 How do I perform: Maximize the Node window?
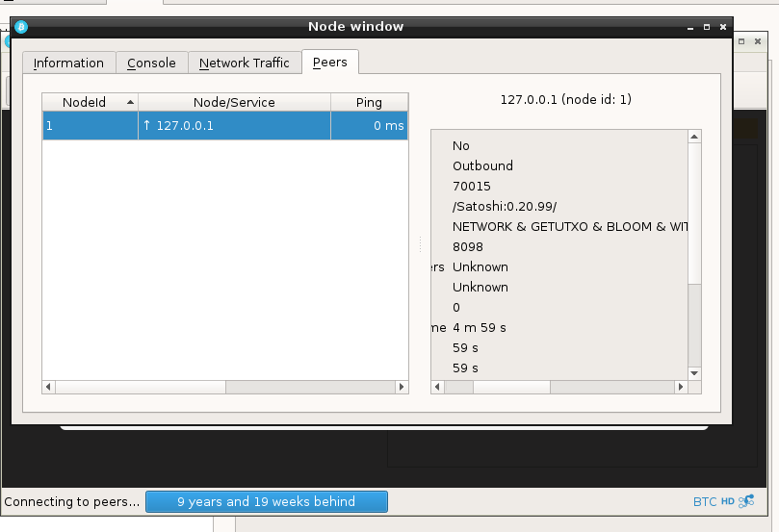707,27
